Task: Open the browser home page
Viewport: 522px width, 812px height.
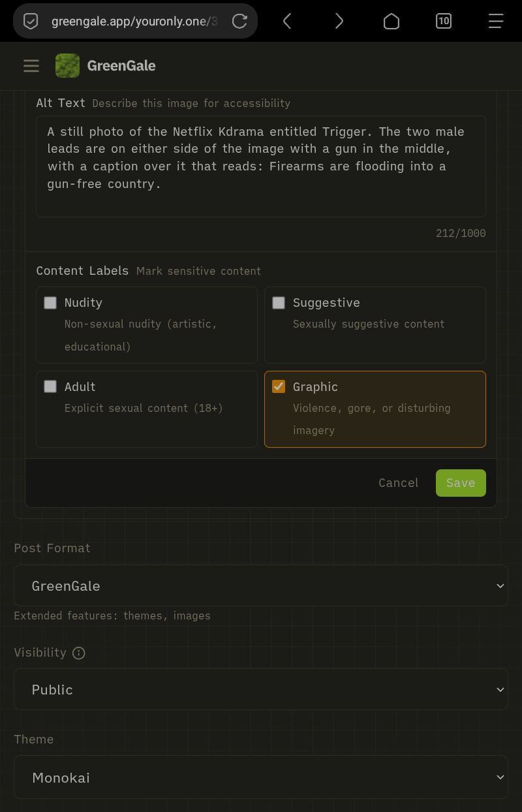Action: pos(391,22)
